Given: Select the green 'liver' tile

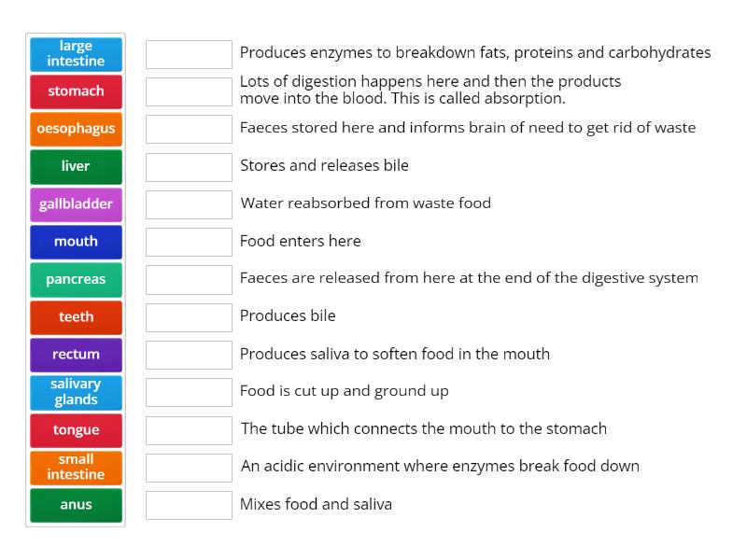Looking at the screenshot, I should point(76,166).
